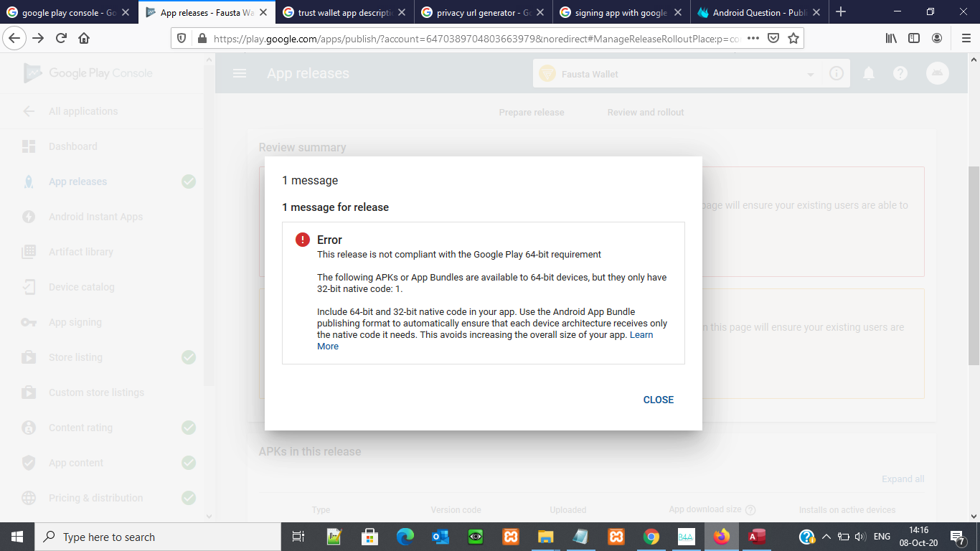Screen dimensions: 980x551
Task: Click the Firefox tracking protection shield
Action: (182, 38)
